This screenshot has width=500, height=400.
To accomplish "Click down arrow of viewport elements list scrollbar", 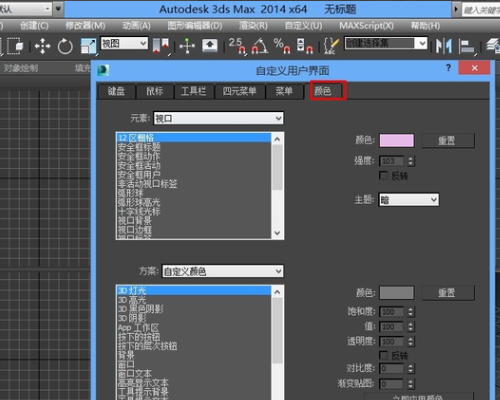I will pos(277,233).
